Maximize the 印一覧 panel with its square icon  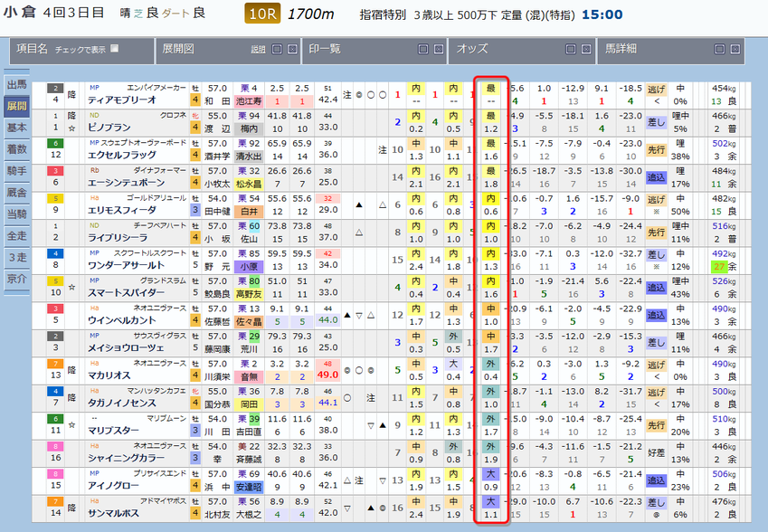tap(423, 49)
